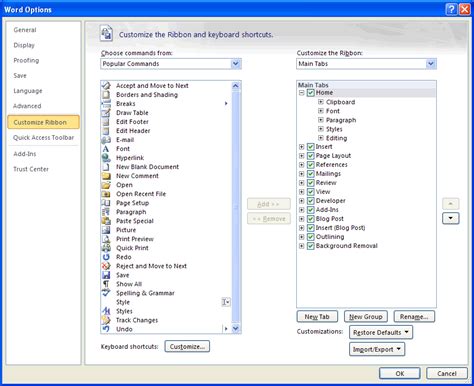Click the move down arrow button
The height and width of the screenshot is (386, 474).
451,218
